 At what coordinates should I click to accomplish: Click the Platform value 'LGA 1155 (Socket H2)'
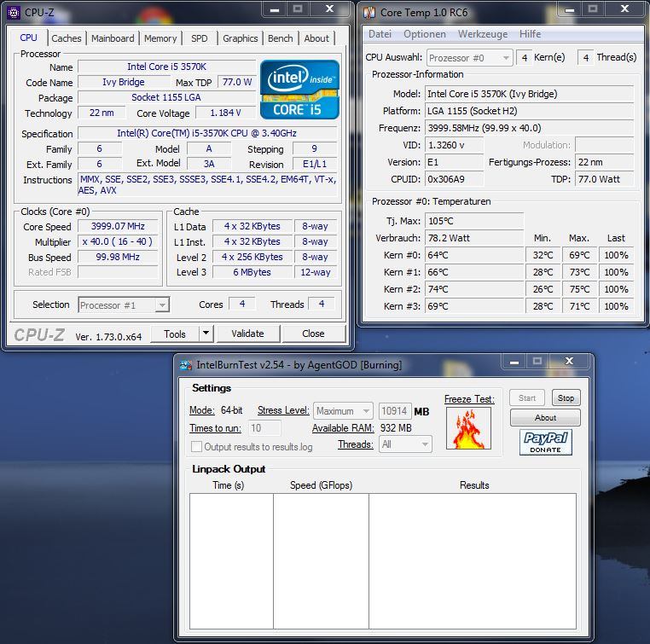tap(529, 111)
